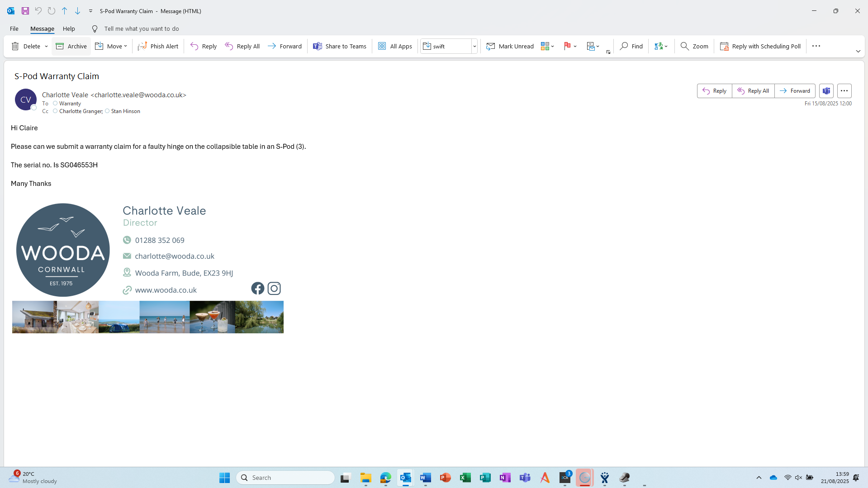Open the Tags dialog launcher
868x488 pixels.
pos(608,52)
